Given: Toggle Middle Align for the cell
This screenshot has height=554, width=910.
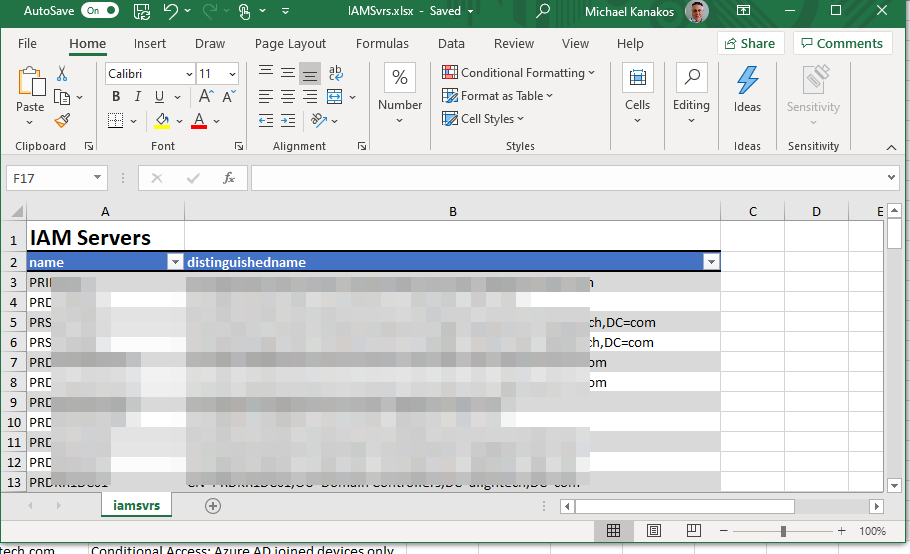Looking at the screenshot, I should [x=288, y=73].
